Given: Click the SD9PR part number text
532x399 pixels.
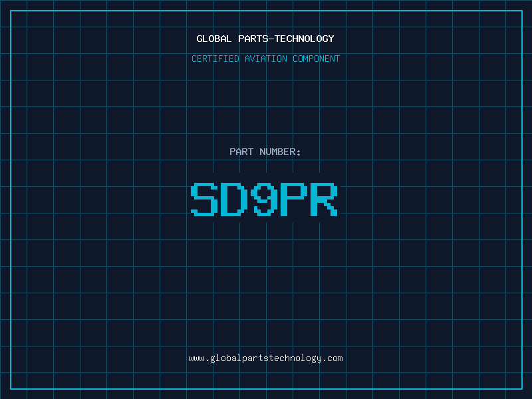Looking at the screenshot, I should coord(265,200).
